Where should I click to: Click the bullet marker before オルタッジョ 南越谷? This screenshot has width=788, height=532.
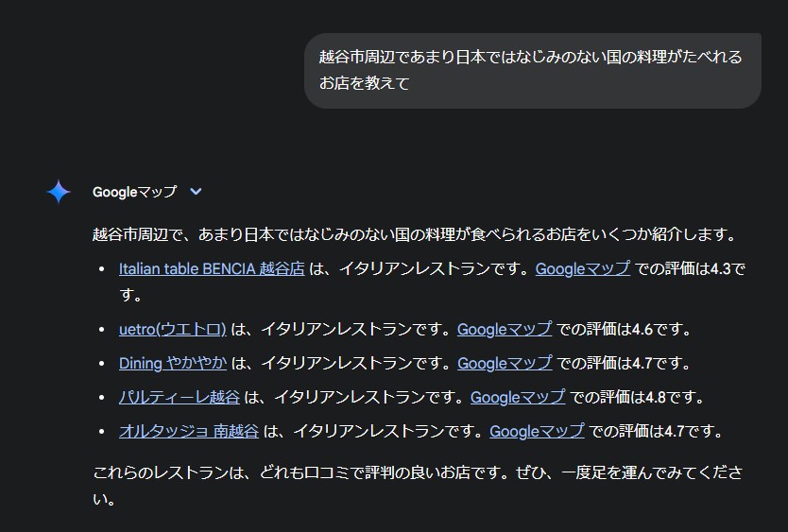[x=102, y=432]
